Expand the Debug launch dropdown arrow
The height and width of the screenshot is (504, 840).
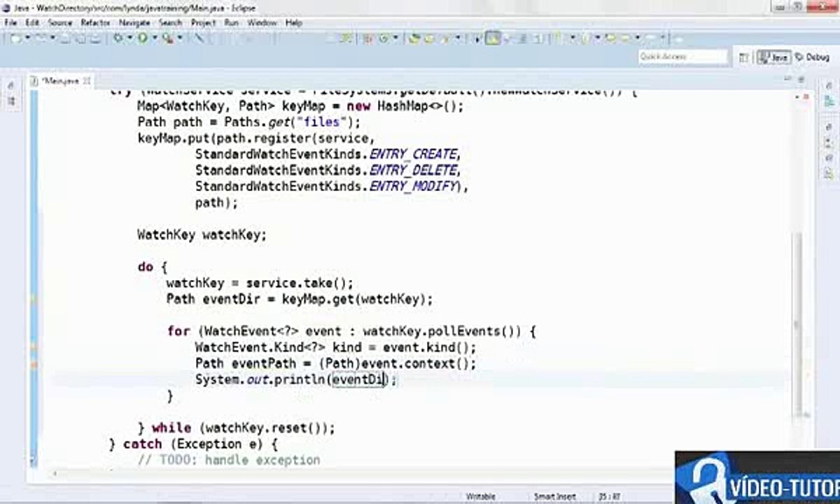point(129,38)
